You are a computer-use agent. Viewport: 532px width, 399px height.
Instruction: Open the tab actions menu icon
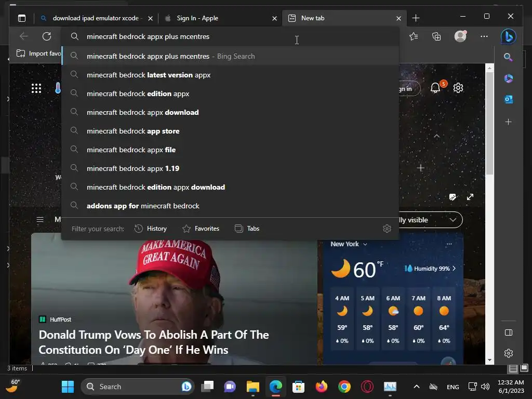tap(22, 18)
